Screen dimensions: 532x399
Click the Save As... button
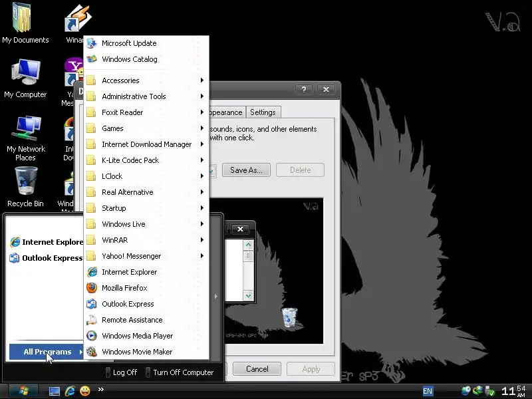246,170
